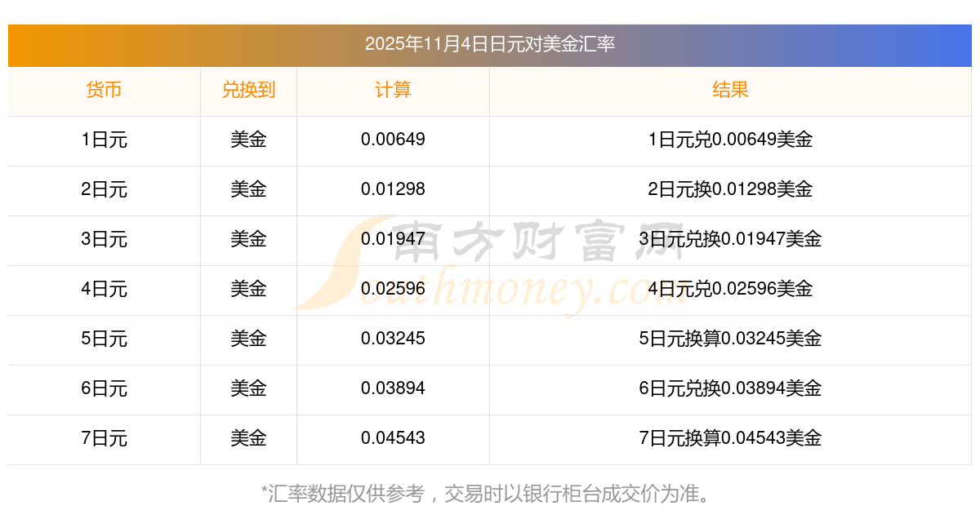Select the result 6日元兑换0.03894美金
Image resolution: width=980 pixels, height=519 pixels.
pyautogui.click(x=730, y=388)
